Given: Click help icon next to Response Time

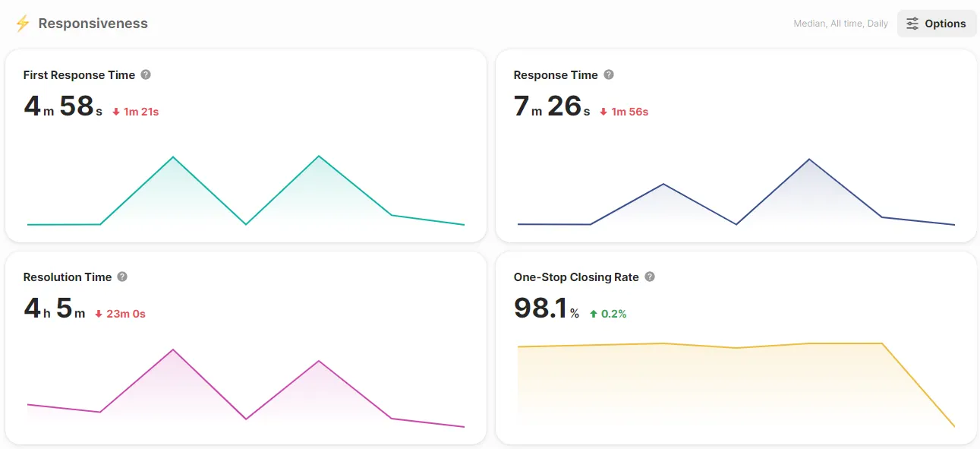Looking at the screenshot, I should (609, 74).
